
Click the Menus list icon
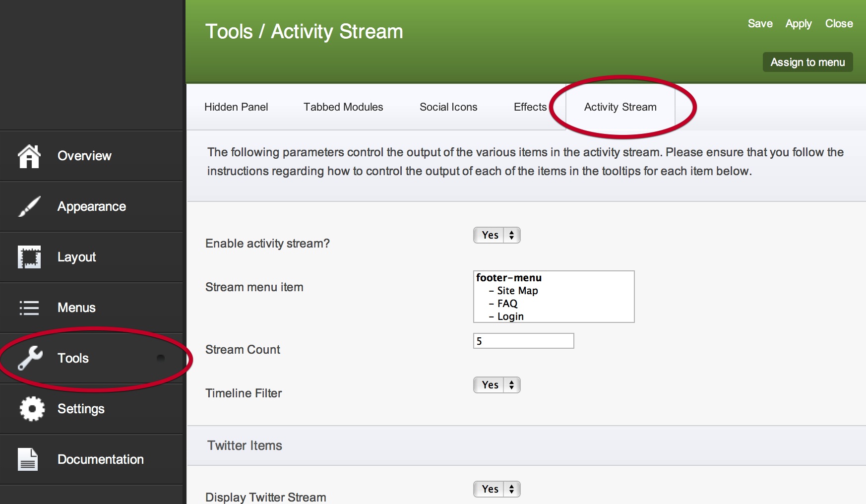point(29,308)
